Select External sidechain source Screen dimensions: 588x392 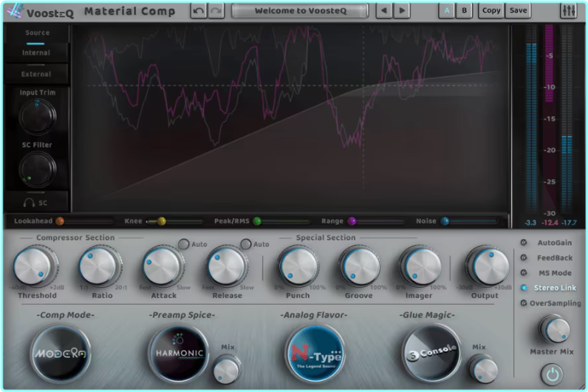(35, 74)
